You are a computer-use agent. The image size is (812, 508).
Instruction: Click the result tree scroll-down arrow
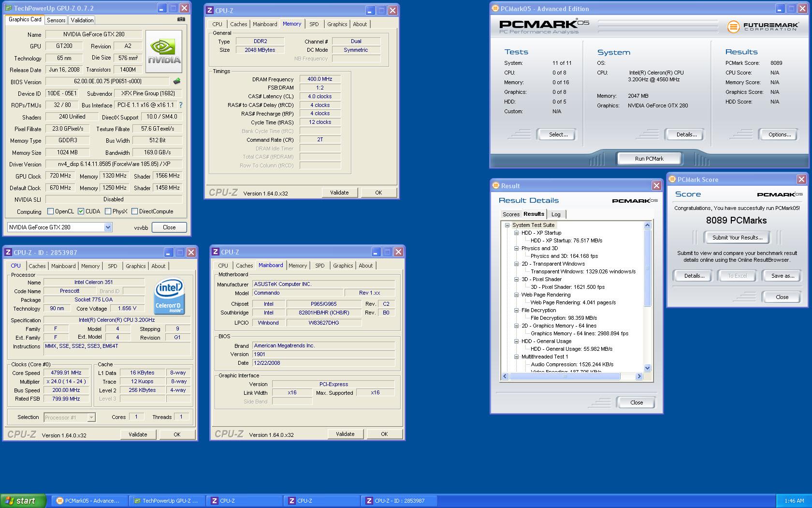pyautogui.click(x=648, y=368)
